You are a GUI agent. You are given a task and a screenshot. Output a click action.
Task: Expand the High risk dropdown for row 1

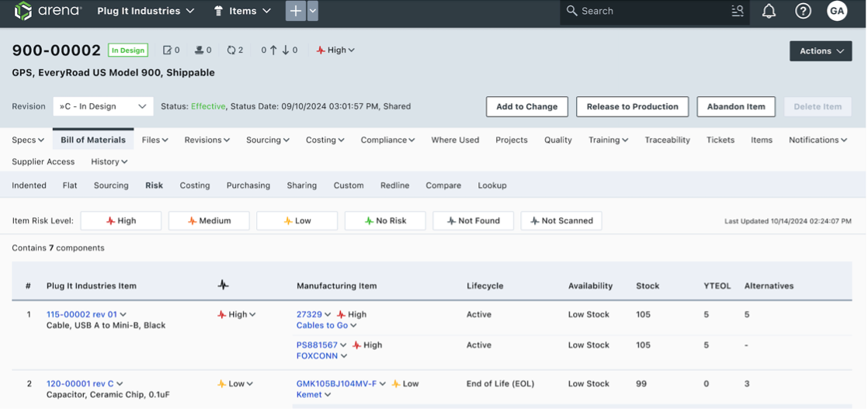click(x=236, y=314)
